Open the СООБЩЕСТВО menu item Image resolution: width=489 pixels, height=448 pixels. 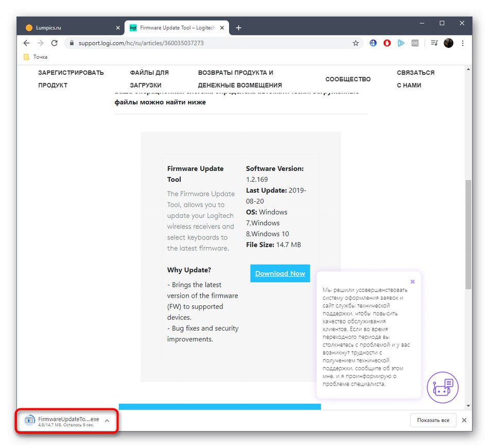pos(348,79)
